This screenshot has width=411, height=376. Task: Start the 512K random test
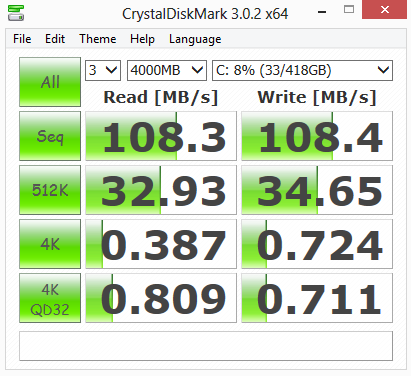50,190
